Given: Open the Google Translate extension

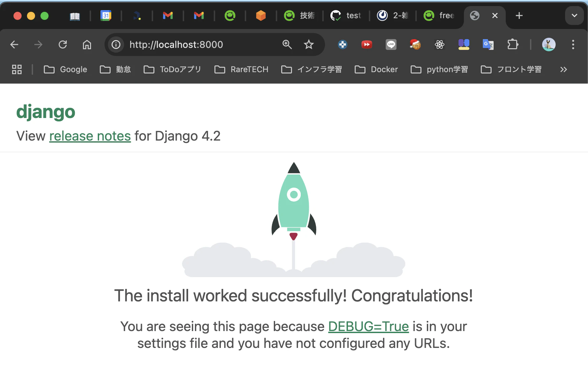Looking at the screenshot, I should click(x=488, y=45).
